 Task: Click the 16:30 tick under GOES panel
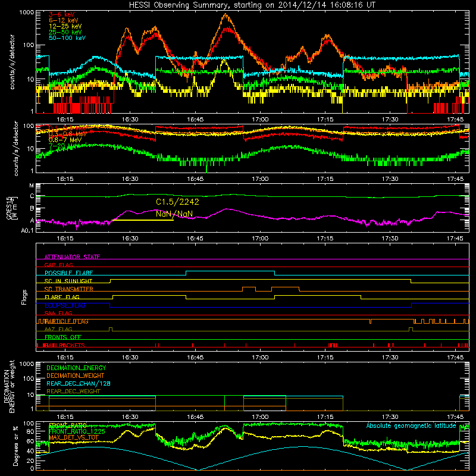130,239
